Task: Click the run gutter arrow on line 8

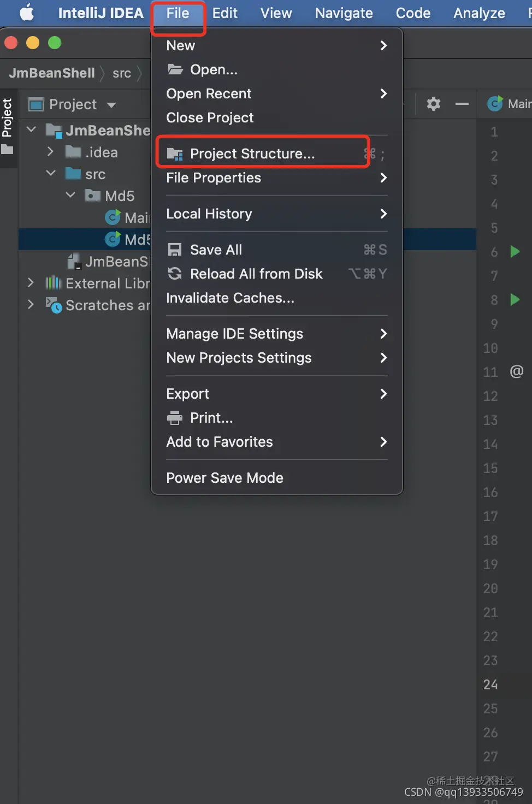Action: pyautogui.click(x=515, y=300)
